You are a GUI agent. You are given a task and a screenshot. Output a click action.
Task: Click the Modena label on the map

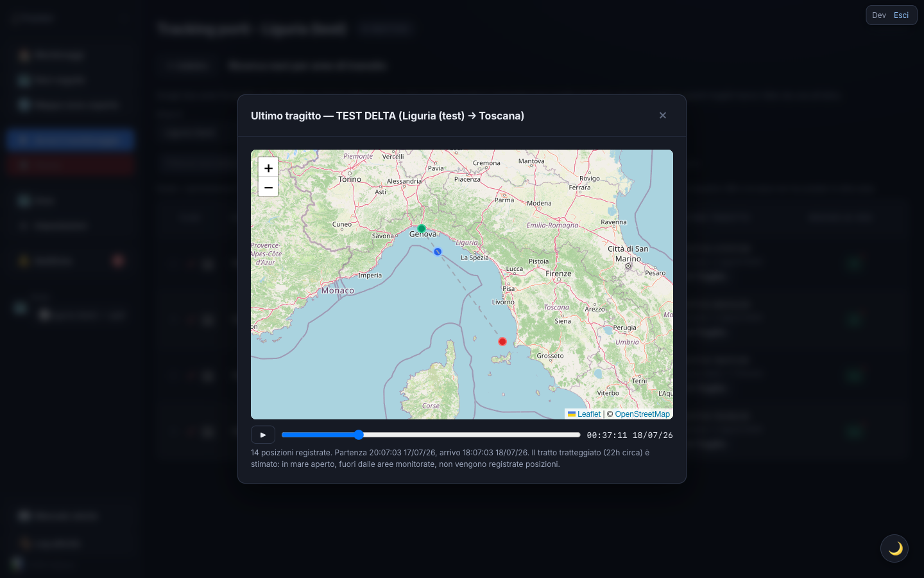coord(539,203)
